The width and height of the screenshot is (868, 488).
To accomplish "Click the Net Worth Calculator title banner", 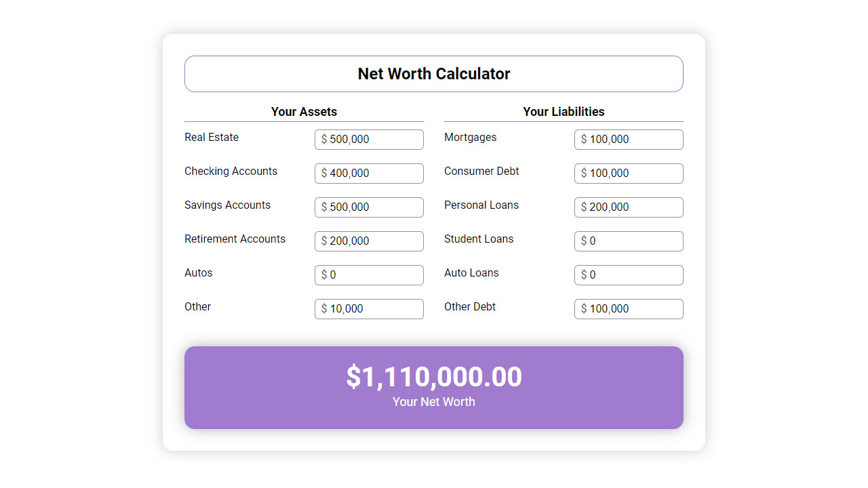I will [x=434, y=73].
